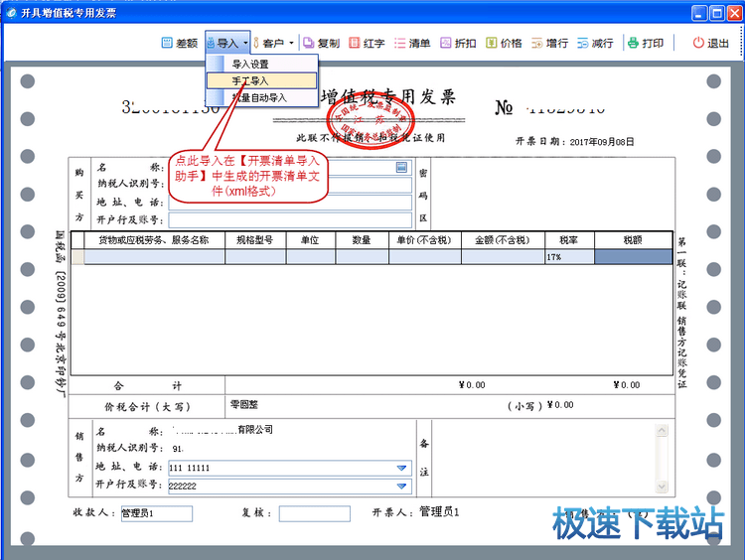Click the 收款人 field containing 管理员1
Screen dimensions: 745x560
click(x=157, y=513)
